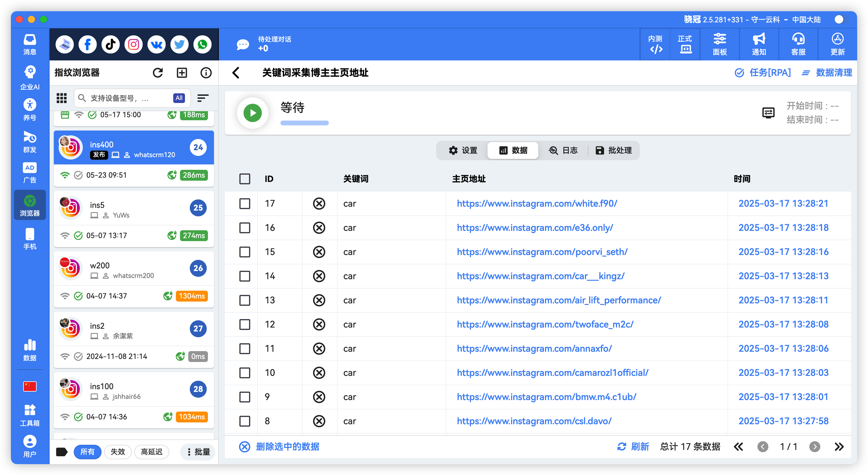Viewport: 868px width, 475px height.
Task: Collapse the task panel with back chevron
Action: coord(236,73)
